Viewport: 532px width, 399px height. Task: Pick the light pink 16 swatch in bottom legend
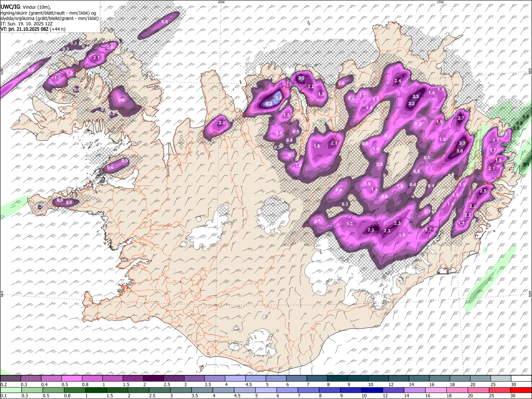436,390
